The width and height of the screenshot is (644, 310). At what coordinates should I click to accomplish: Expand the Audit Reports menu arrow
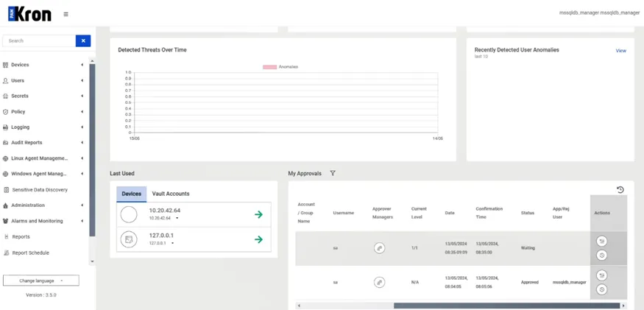pos(82,143)
